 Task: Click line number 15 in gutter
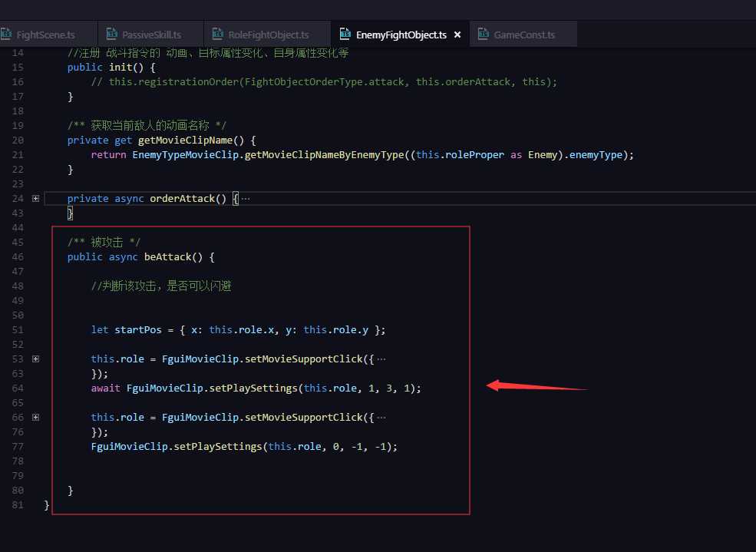point(18,67)
